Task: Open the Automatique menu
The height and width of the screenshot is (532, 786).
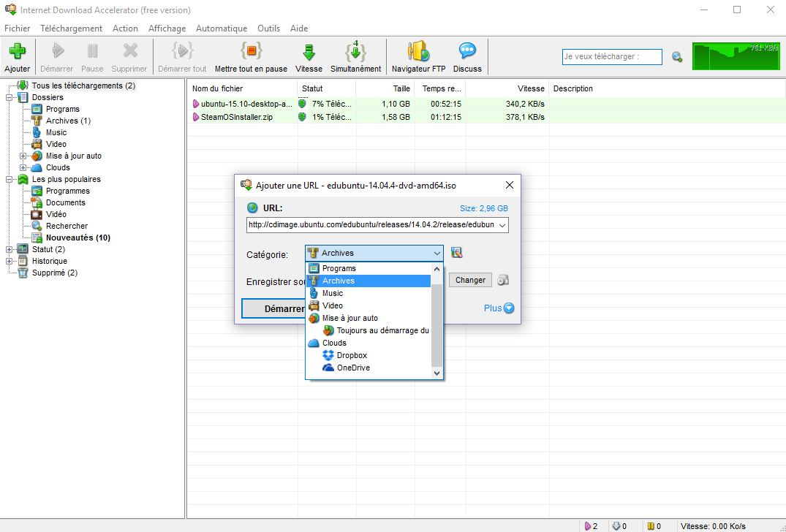Action: point(221,28)
